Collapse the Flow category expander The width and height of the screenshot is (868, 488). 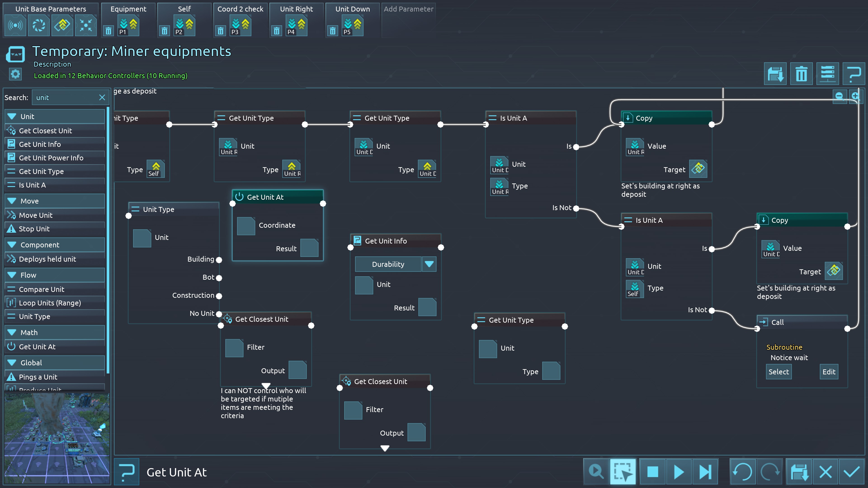12,275
